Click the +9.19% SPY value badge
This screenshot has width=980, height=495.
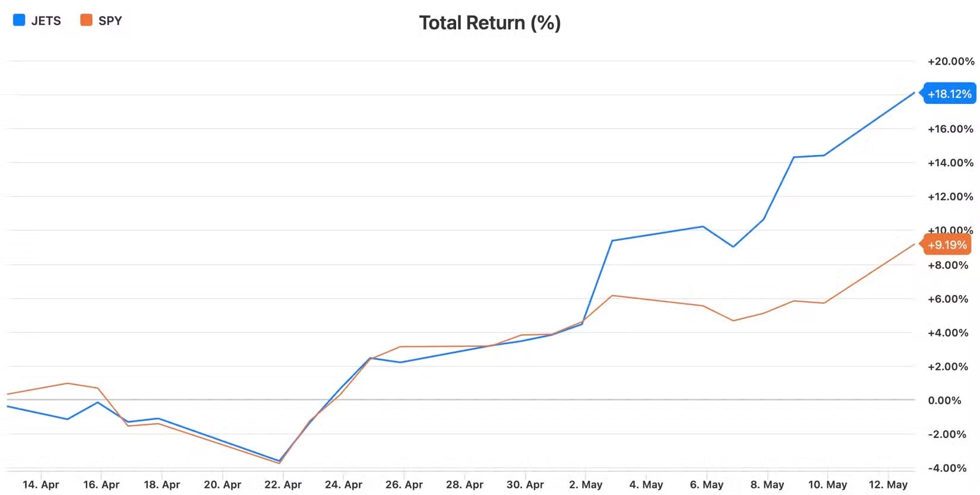click(946, 245)
